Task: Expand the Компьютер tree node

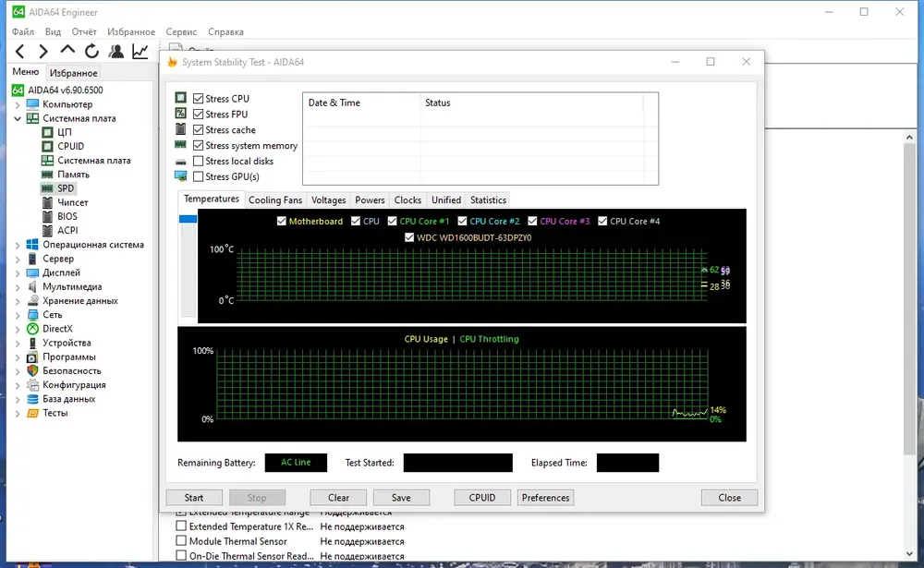Action: [17, 105]
